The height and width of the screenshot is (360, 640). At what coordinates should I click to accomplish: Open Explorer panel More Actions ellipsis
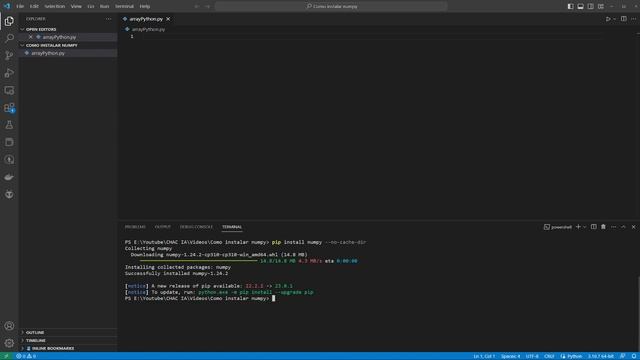click(109, 19)
